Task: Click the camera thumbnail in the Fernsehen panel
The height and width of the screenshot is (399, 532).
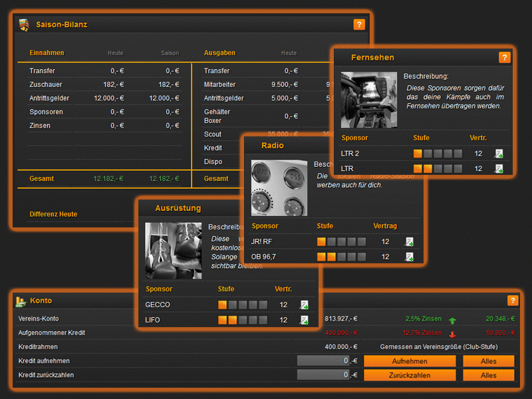Action: (369, 98)
